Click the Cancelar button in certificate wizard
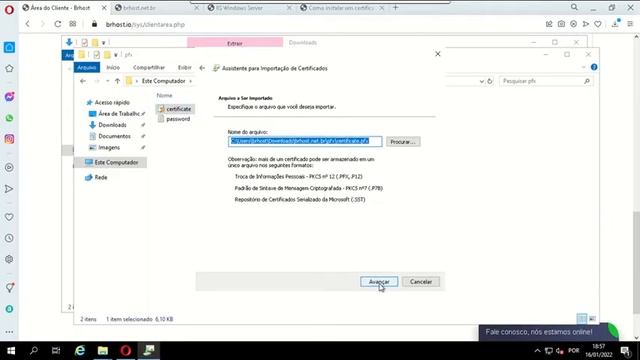This screenshot has height=360, width=640. pos(420,282)
